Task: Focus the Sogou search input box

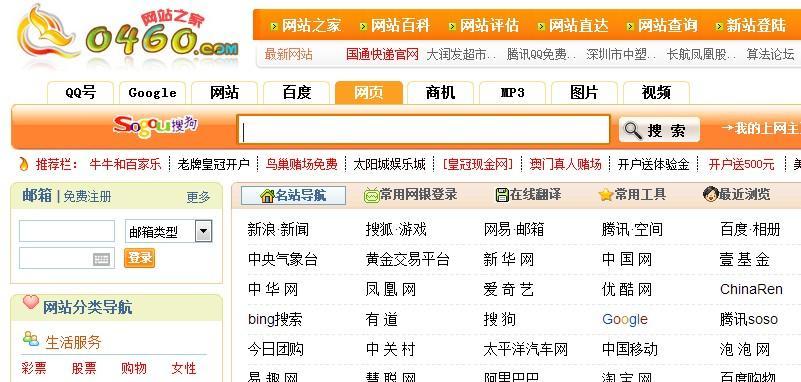Action: coord(423,129)
